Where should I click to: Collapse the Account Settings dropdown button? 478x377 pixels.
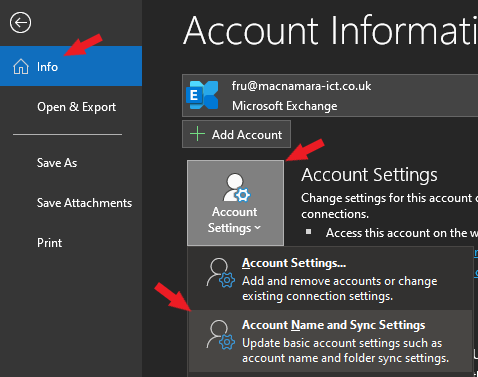(x=235, y=203)
